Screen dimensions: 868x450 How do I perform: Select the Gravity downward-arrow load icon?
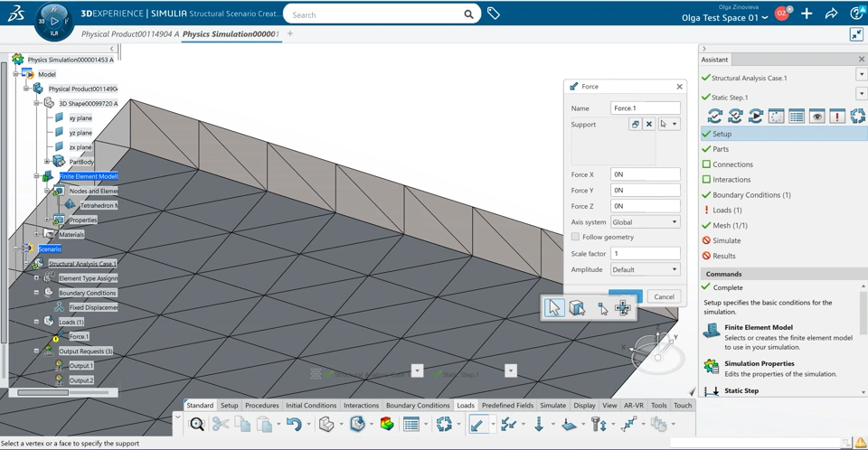point(539,425)
